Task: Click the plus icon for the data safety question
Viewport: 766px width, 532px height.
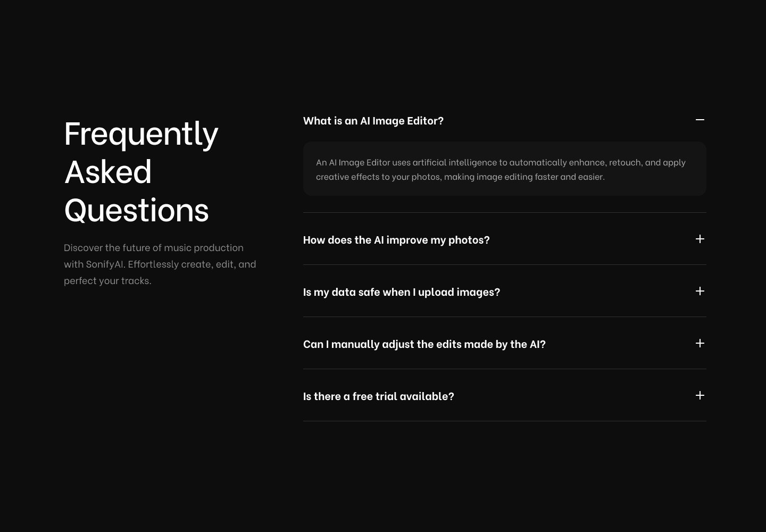Action: (x=700, y=291)
